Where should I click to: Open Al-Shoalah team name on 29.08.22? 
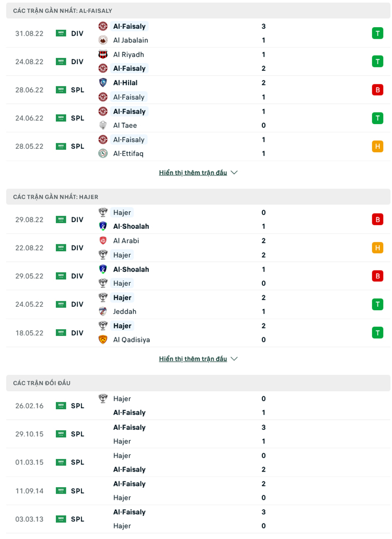(x=131, y=226)
